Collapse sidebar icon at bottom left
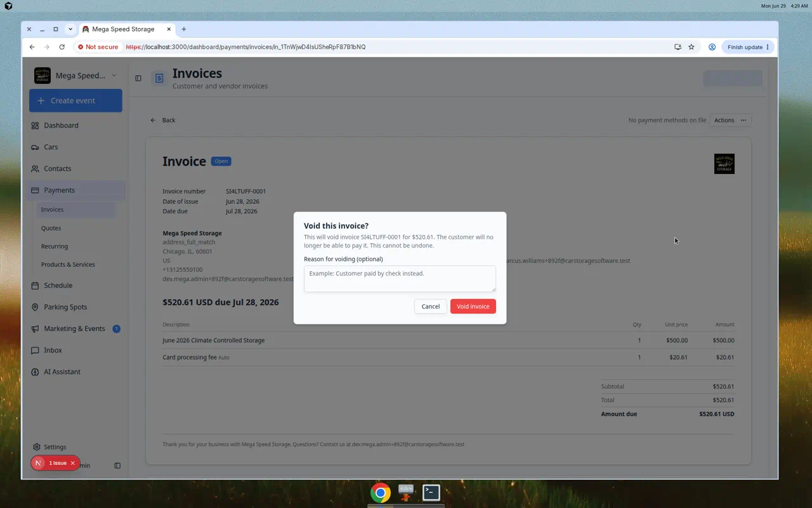The height and width of the screenshot is (508, 812). coord(117,465)
